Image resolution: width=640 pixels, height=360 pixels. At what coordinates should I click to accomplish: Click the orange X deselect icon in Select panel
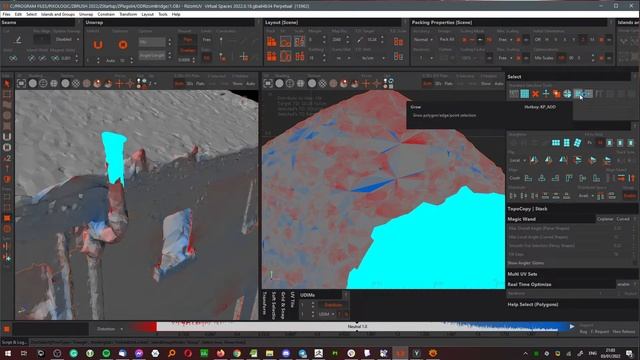[x=535, y=94]
